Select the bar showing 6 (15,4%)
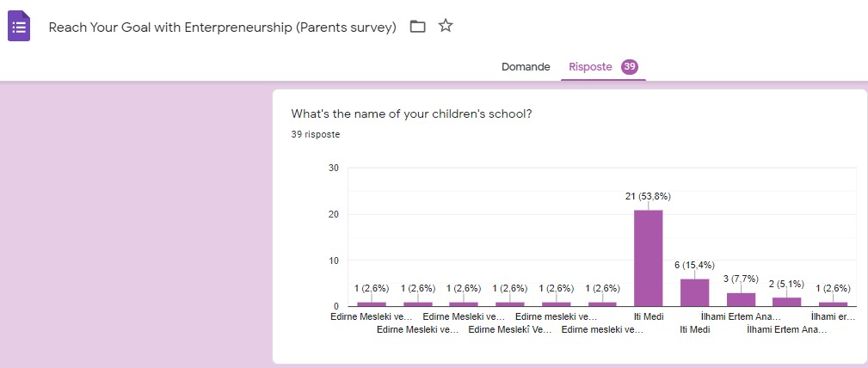868x368 pixels. coord(694,292)
